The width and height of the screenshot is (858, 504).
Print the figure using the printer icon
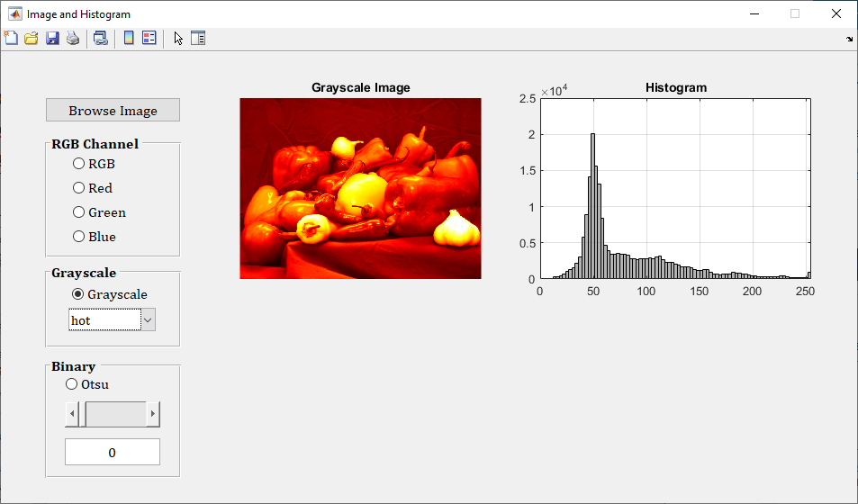73,38
